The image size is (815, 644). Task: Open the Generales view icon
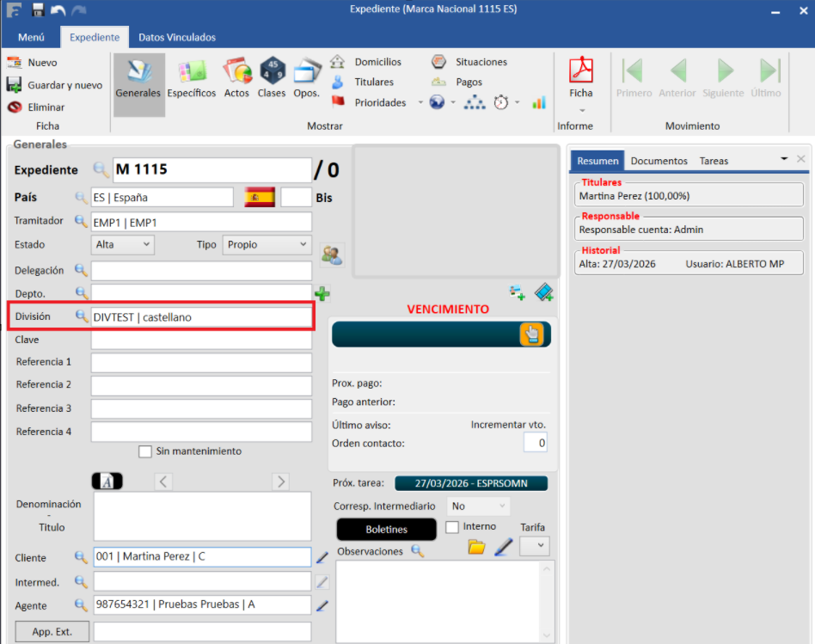[138, 77]
